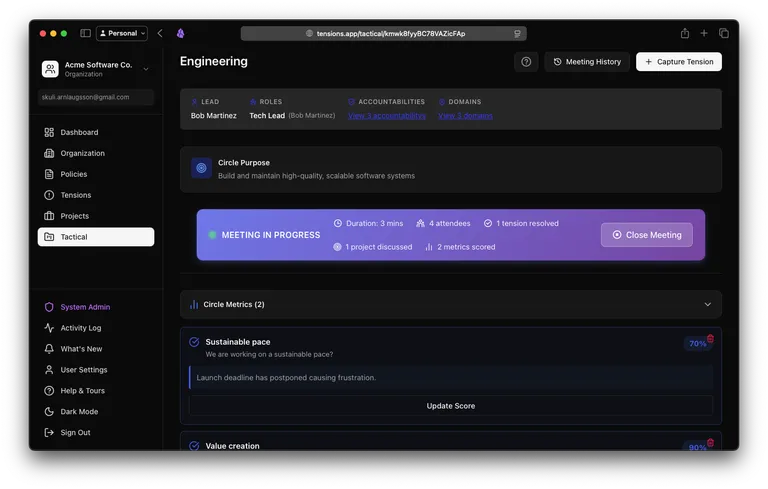This screenshot has width=768, height=489.
Task: Open Tensions in the sidebar
Action: pos(75,195)
